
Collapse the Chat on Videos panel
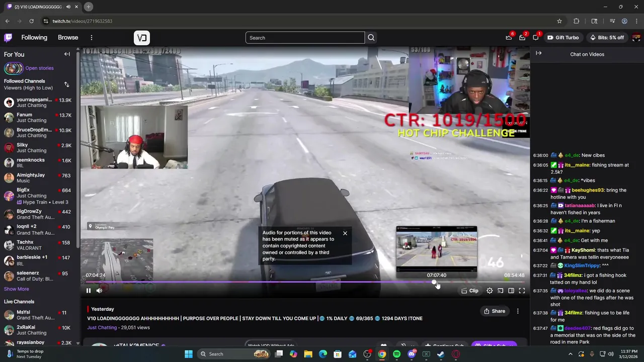(538, 53)
